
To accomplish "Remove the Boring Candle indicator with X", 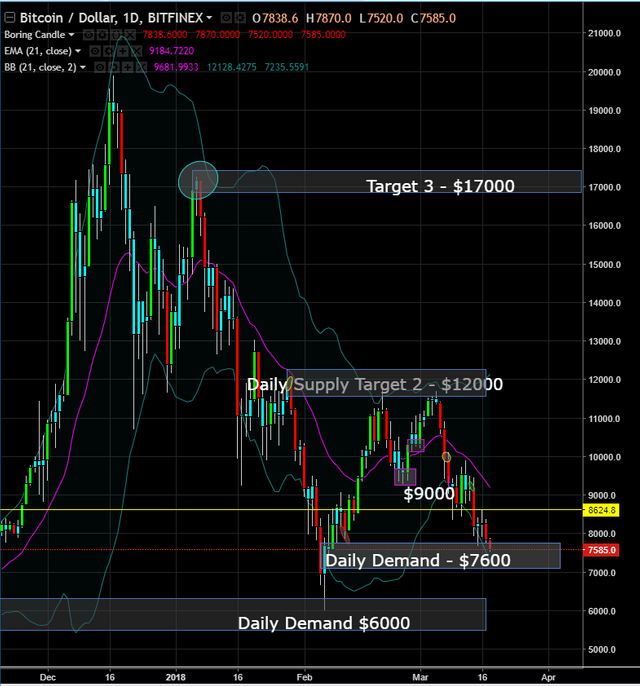I will click(130, 35).
